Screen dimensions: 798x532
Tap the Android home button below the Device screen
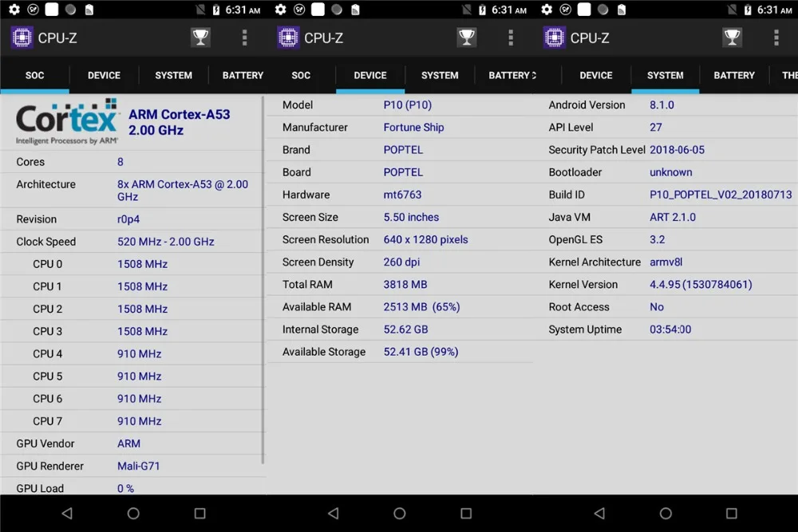click(400, 514)
